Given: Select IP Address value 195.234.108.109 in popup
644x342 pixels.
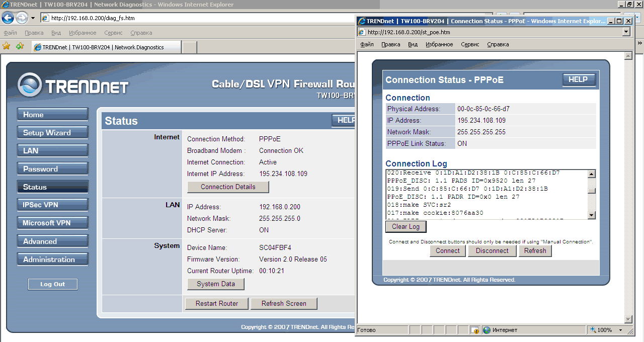Looking at the screenshot, I should click(481, 121).
